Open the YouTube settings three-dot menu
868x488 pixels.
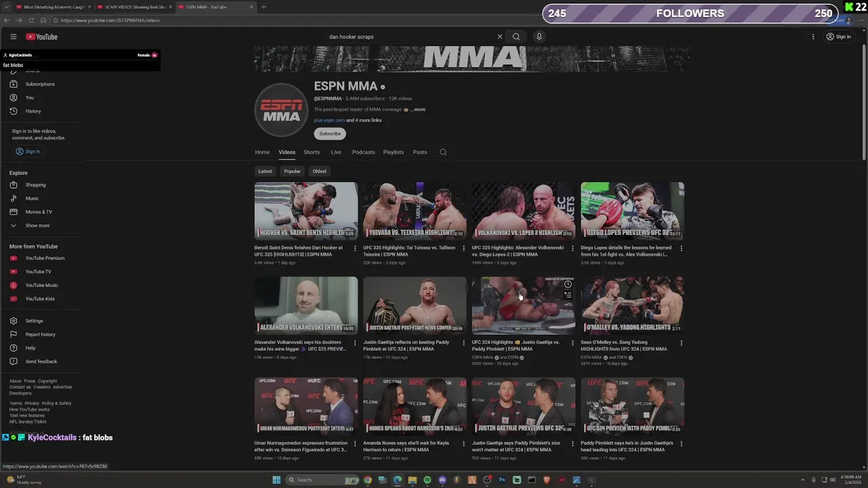coord(813,37)
